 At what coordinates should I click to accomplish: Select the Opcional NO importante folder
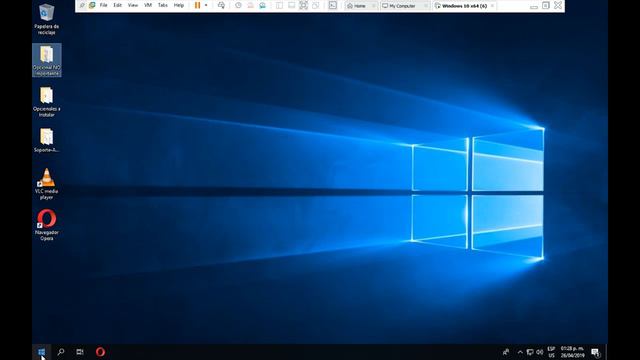click(47, 60)
